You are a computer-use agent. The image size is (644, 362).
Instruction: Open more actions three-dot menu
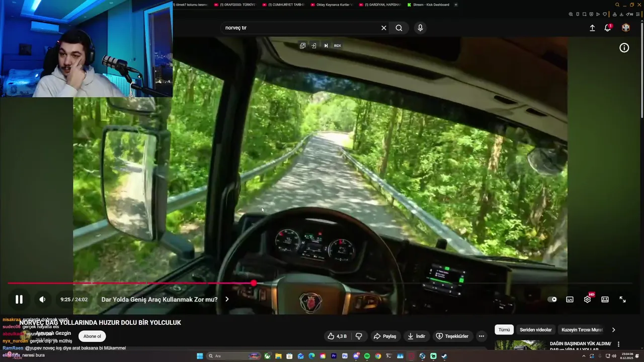coord(481,336)
